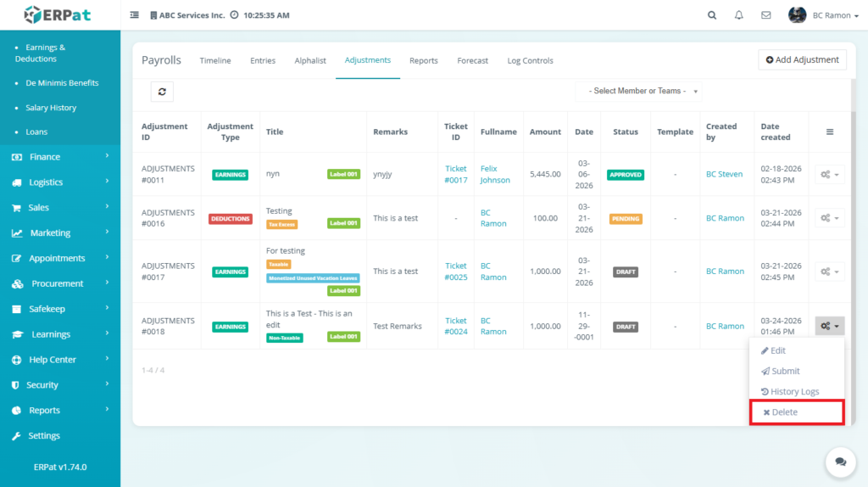The height and width of the screenshot is (487, 868).
Task: Open the notifications bell icon
Action: click(739, 15)
